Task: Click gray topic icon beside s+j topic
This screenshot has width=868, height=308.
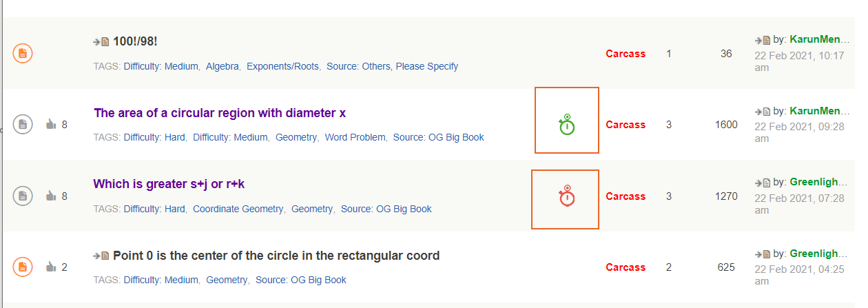Action: pyautogui.click(x=23, y=196)
